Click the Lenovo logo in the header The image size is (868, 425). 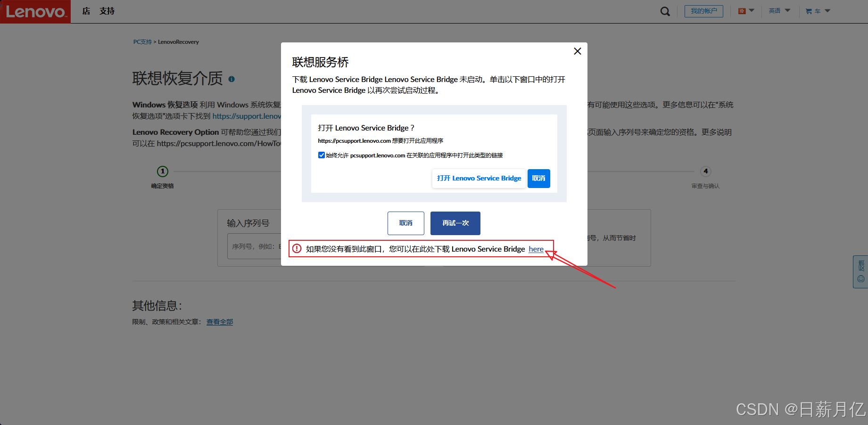[35, 11]
